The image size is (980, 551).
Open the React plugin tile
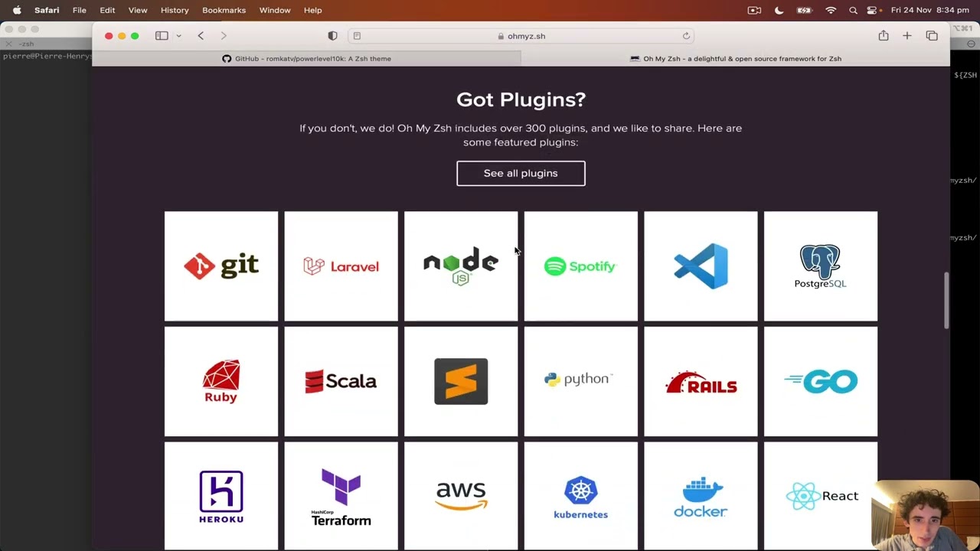(821, 496)
